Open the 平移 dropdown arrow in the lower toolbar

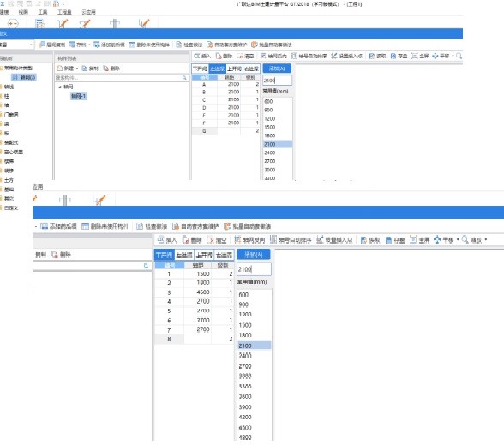click(458, 240)
